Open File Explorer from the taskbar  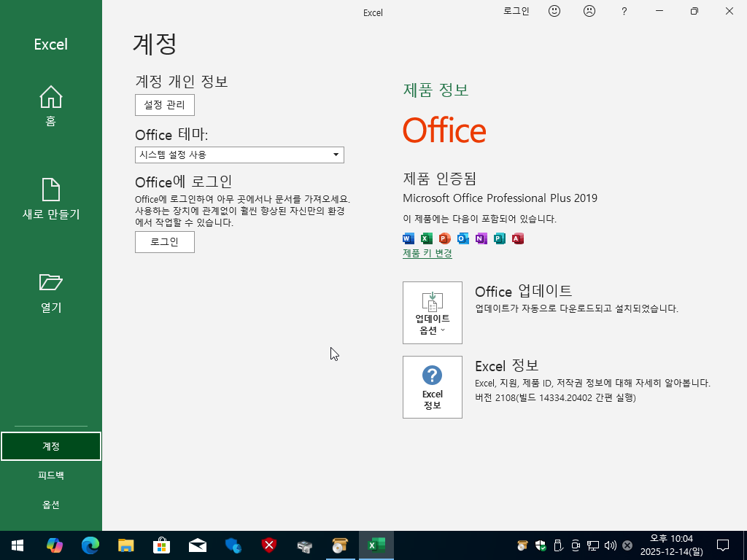(x=125, y=545)
